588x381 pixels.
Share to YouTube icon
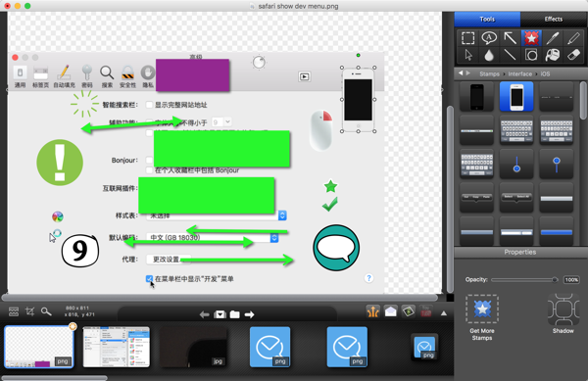(425, 311)
